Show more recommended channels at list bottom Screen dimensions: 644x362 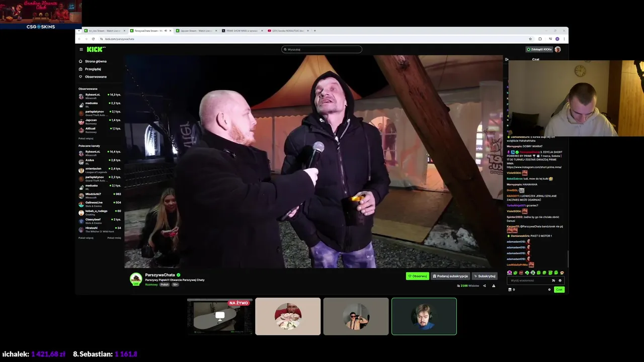coord(86,238)
